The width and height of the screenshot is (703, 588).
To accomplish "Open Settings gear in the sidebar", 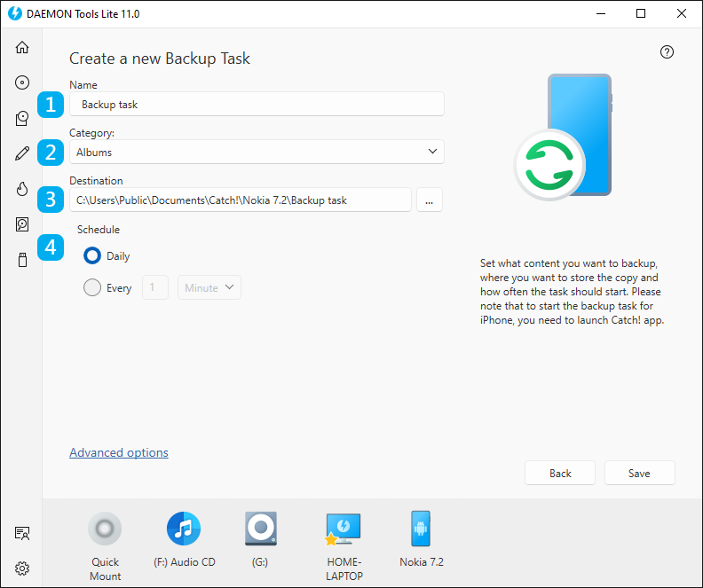I will (x=22, y=568).
